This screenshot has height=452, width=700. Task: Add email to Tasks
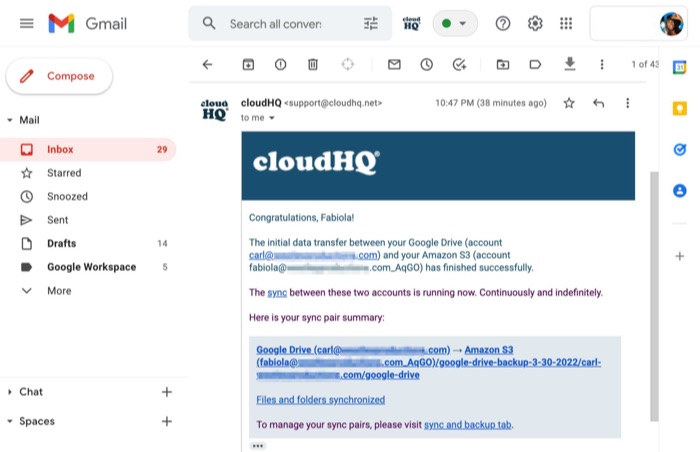click(x=459, y=65)
